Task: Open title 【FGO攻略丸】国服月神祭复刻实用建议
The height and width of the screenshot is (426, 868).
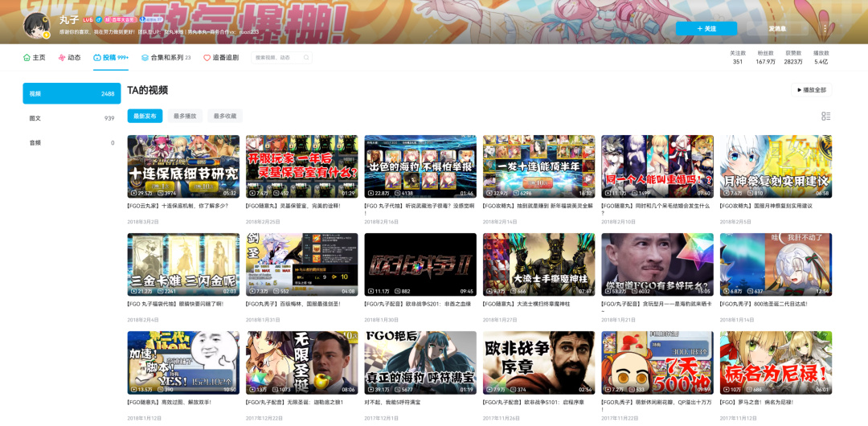Action: (x=766, y=206)
